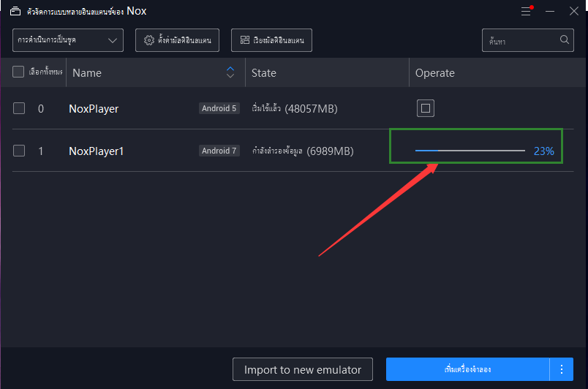The image size is (588, 389).
Task: Click the grid icon to arrange windows
Action: tap(245, 40)
